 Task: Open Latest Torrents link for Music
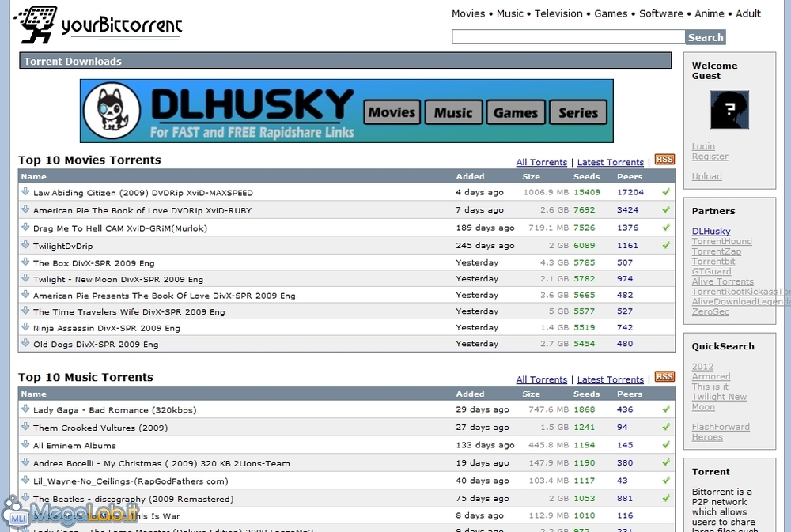[x=611, y=379]
